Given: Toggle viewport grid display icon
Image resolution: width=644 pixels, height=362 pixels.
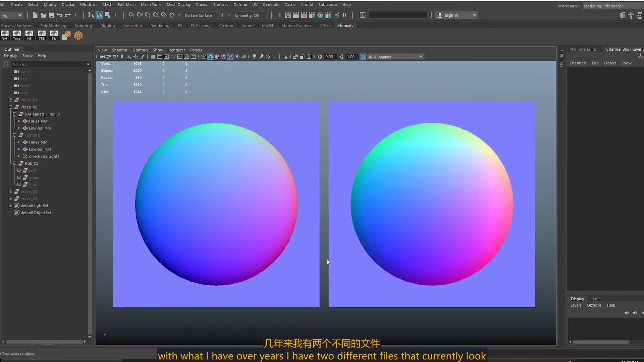Looking at the screenshot, I should 153,57.
